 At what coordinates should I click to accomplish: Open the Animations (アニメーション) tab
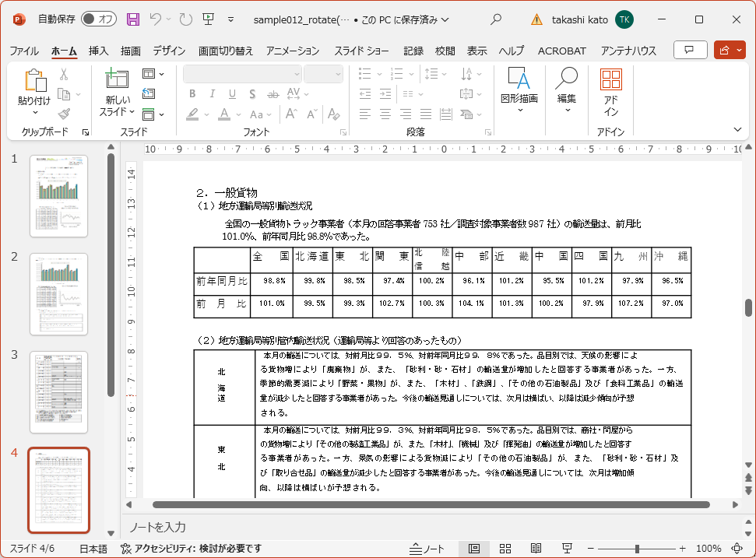[292, 51]
